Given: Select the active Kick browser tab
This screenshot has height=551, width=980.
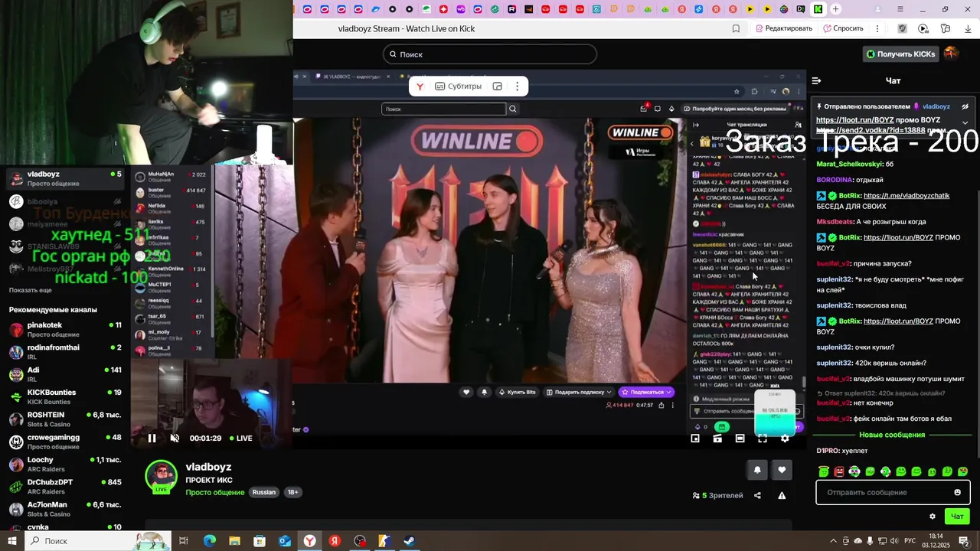Looking at the screenshot, I should click(818, 9).
